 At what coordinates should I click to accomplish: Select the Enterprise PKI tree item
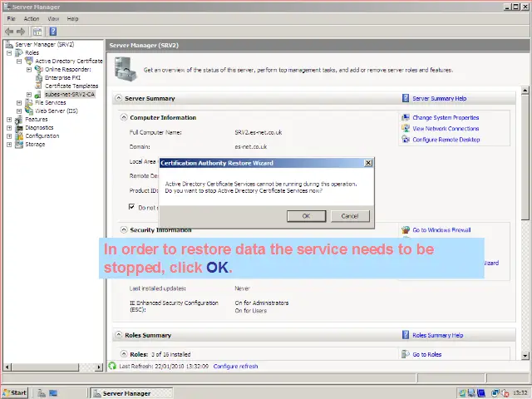tap(62, 77)
